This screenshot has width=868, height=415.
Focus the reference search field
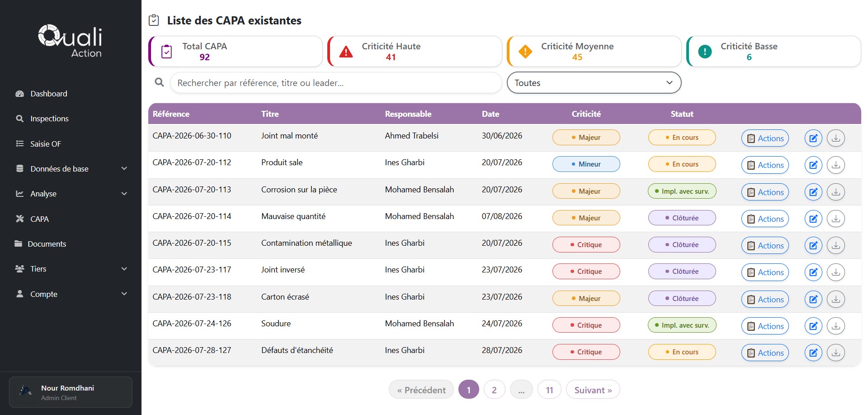click(x=336, y=83)
